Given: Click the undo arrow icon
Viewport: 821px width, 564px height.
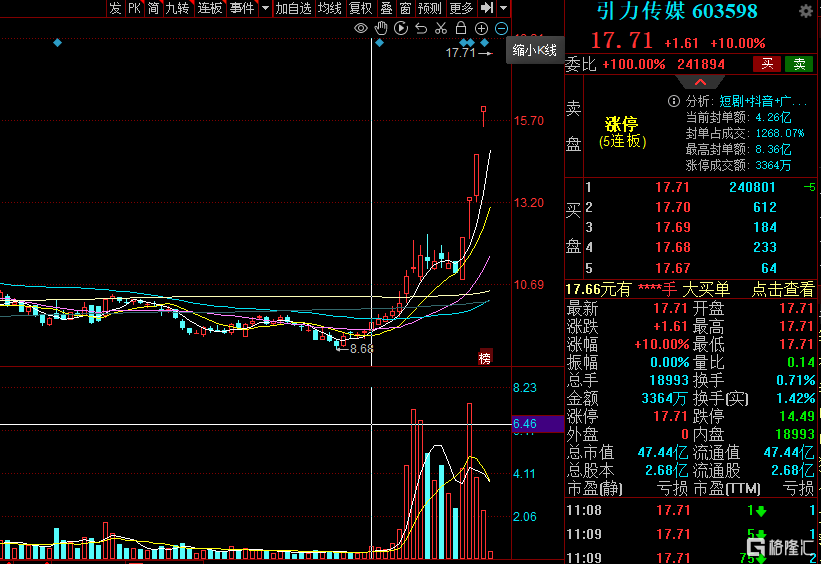Looking at the screenshot, I should 421,28.
